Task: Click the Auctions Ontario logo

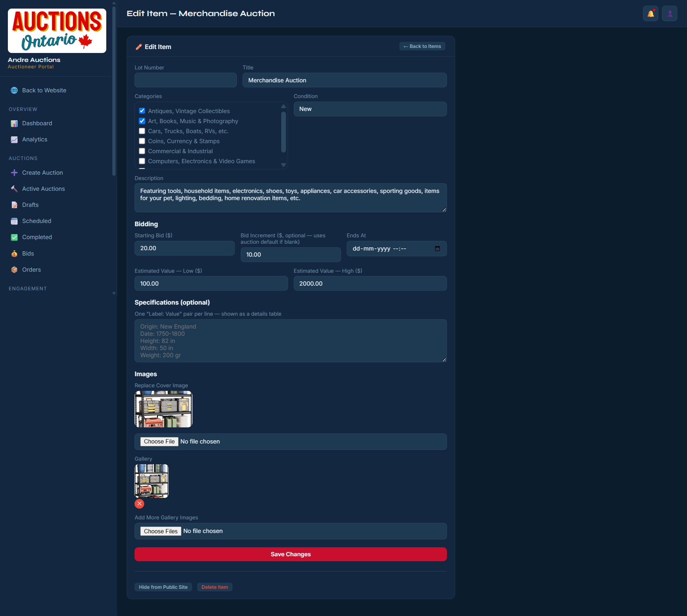Action: pos(57,31)
